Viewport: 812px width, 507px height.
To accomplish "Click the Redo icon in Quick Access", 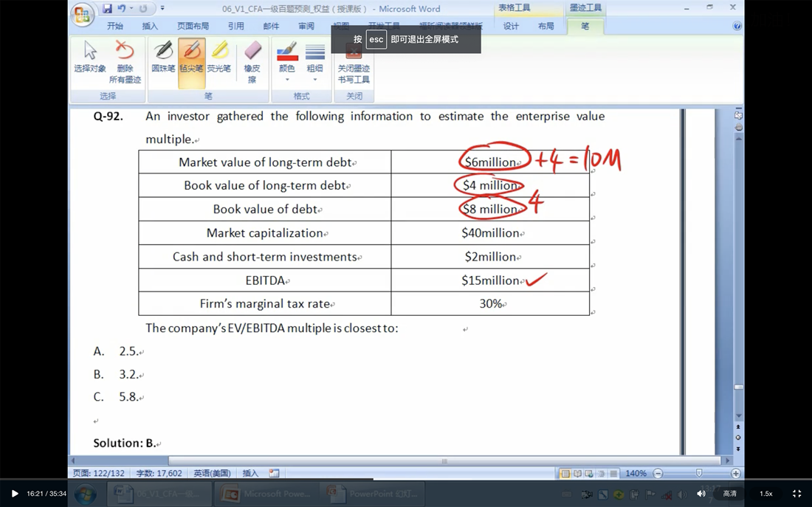I will (x=143, y=8).
